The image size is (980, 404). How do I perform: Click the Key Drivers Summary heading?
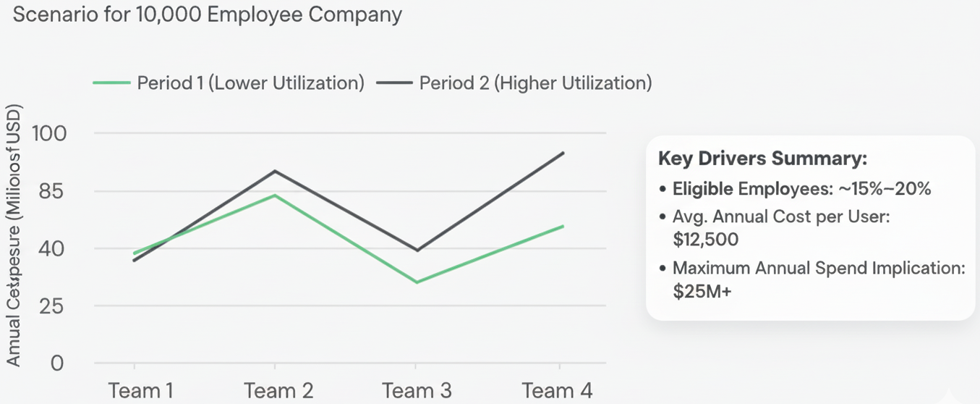[762, 159]
